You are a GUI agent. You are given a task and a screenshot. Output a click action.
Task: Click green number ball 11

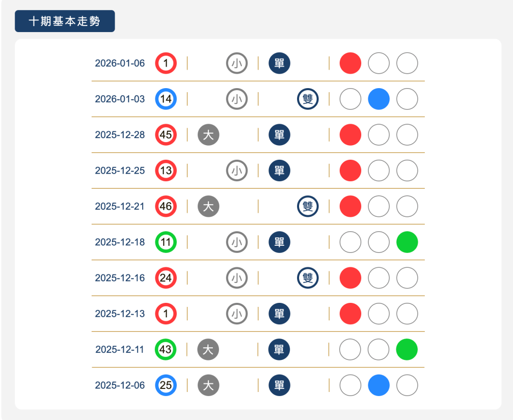pyautogui.click(x=166, y=242)
